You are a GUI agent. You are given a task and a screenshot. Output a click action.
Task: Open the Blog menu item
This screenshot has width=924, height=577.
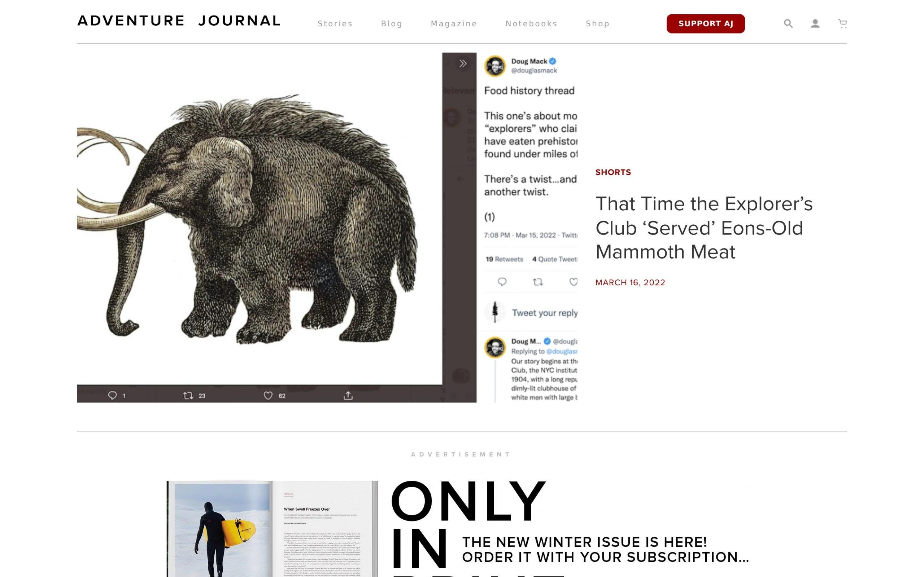[x=391, y=24]
